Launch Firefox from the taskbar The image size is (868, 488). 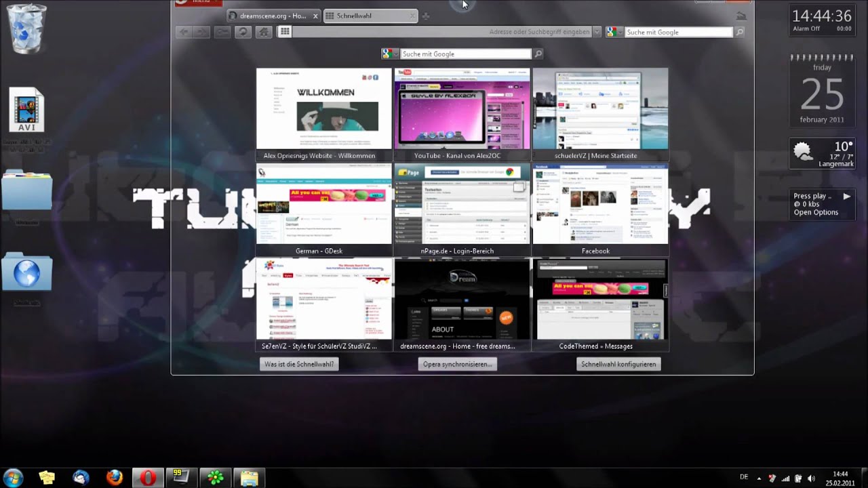point(115,478)
